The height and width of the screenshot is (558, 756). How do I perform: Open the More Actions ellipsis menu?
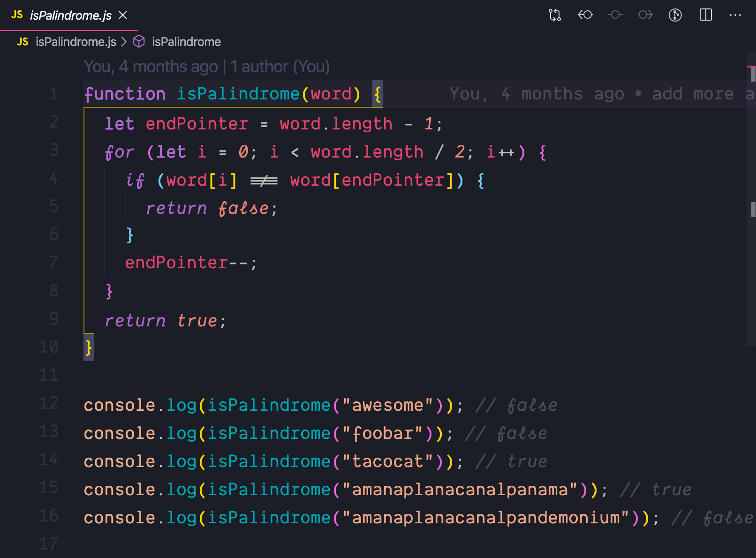coord(734,15)
